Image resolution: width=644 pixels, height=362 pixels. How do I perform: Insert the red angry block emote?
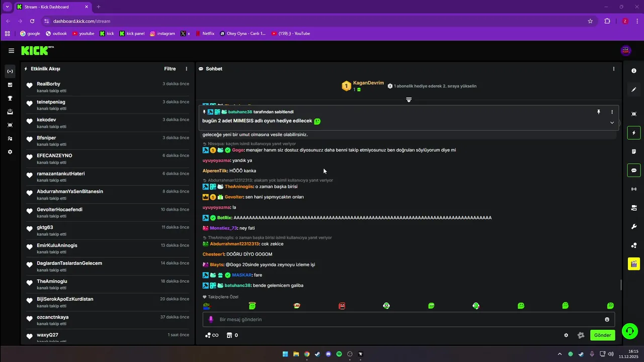tap(342, 306)
